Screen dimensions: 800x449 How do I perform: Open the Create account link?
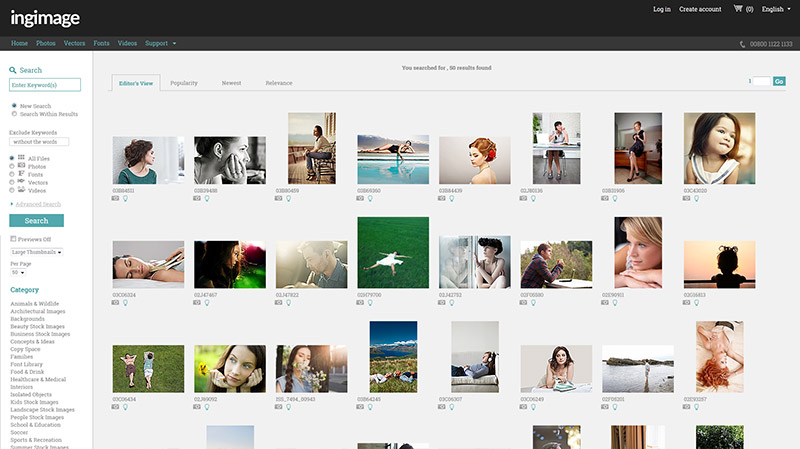click(700, 9)
